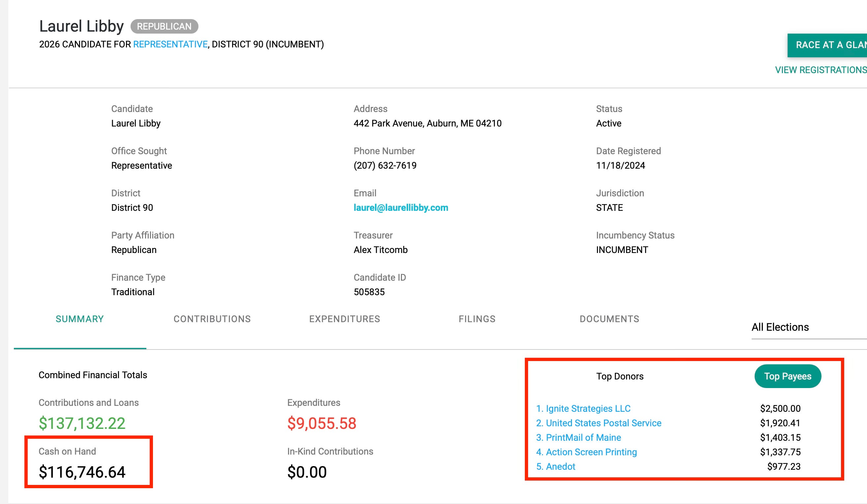Select the DOCUMENTS tab
This screenshot has height=504, width=867.
tap(609, 319)
